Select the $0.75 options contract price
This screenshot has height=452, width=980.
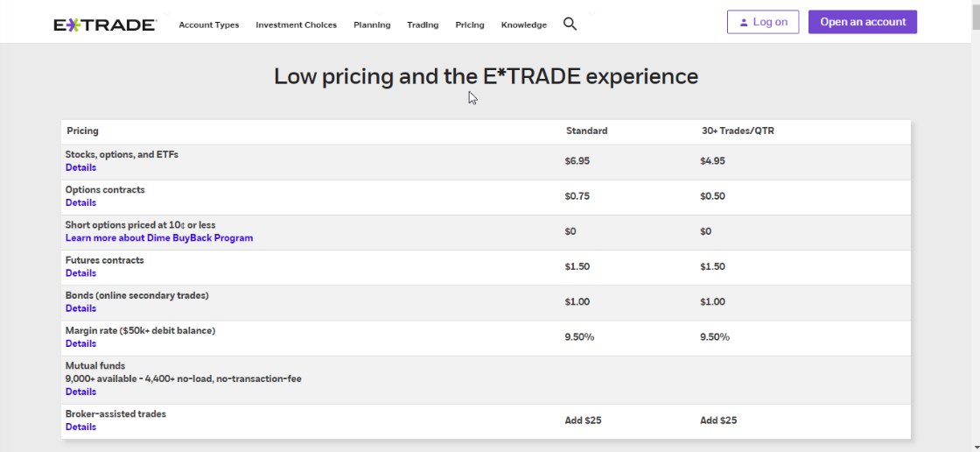[577, 196]
